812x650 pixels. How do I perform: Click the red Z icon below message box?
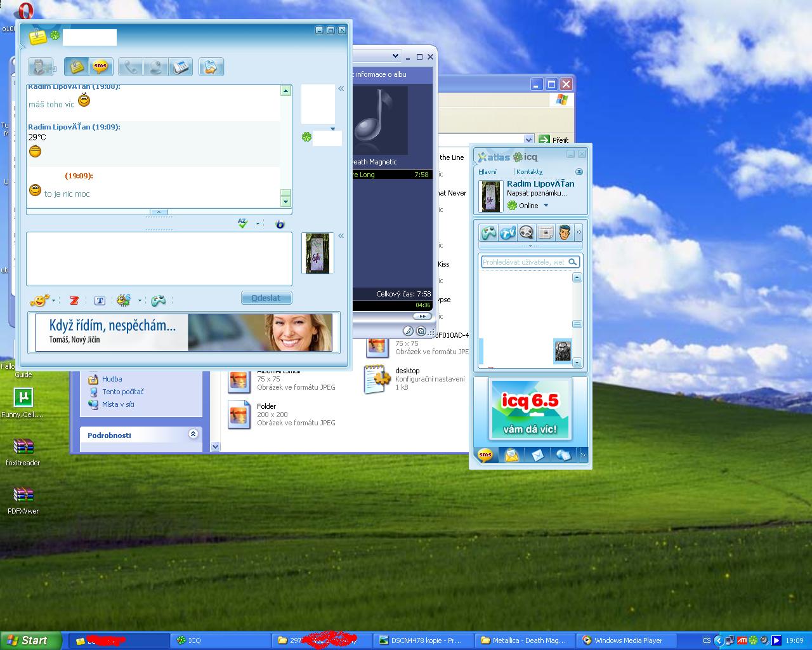[x=74, y=300]
